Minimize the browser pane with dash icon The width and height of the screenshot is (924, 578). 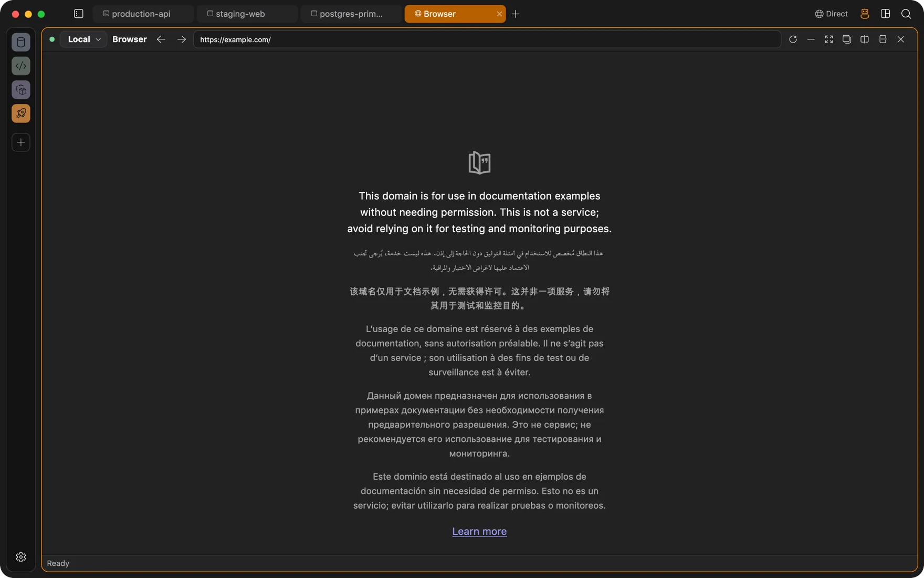click(x=811, y=39)
